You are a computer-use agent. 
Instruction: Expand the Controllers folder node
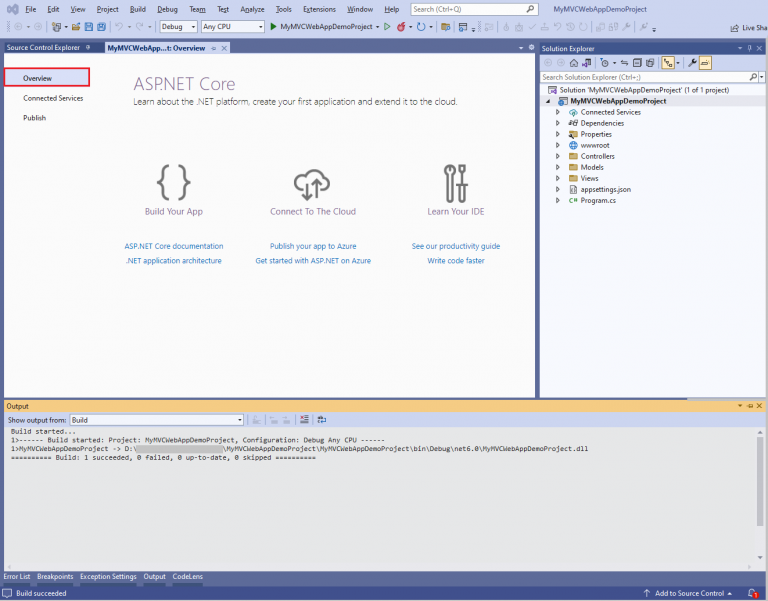pyautogui.click(x=558, y=156)
